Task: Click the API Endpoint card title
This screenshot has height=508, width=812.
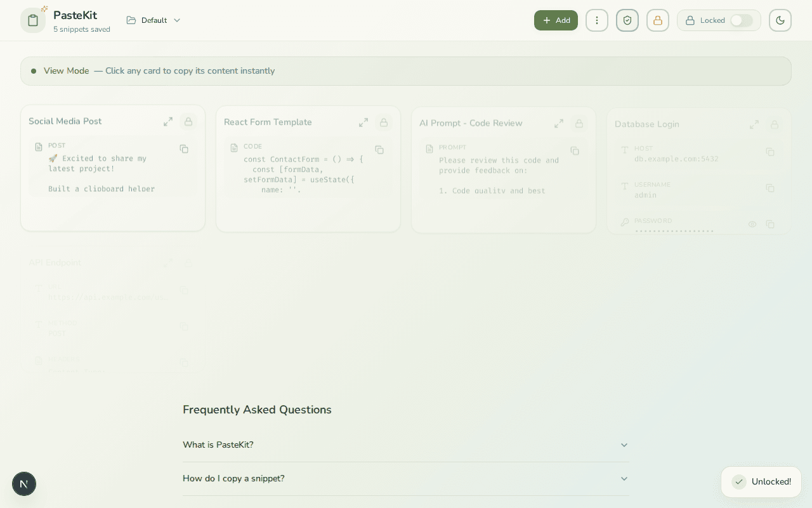Action: coord(55,262)
